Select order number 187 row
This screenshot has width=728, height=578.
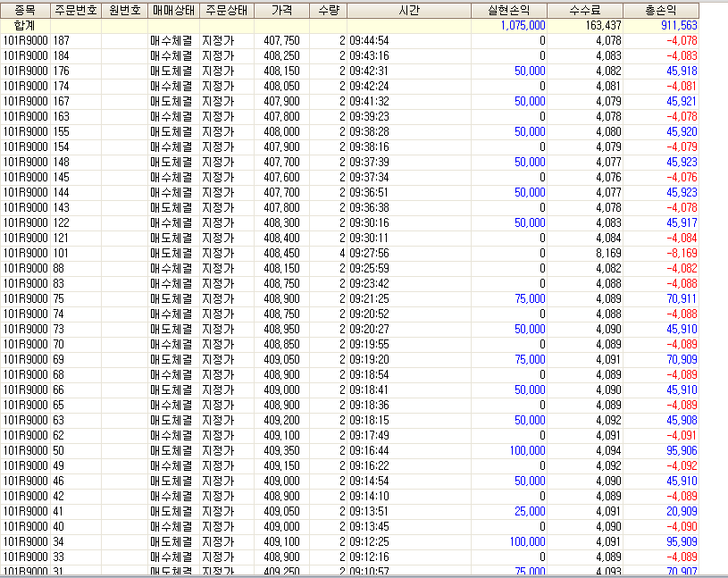(349, 41)
